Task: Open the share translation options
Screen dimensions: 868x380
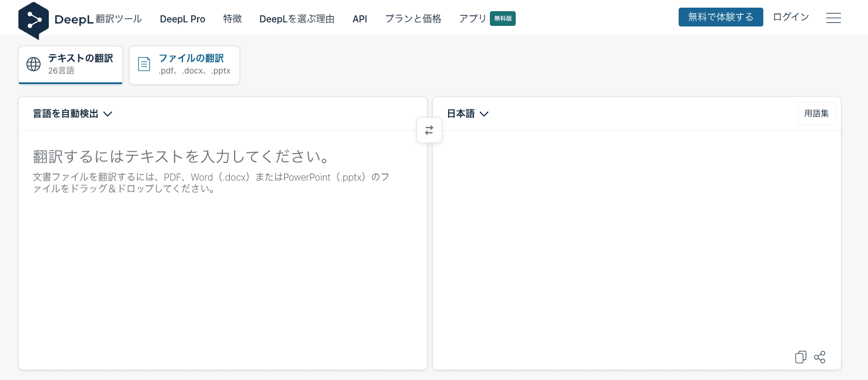Action: (x=820, y=357)
